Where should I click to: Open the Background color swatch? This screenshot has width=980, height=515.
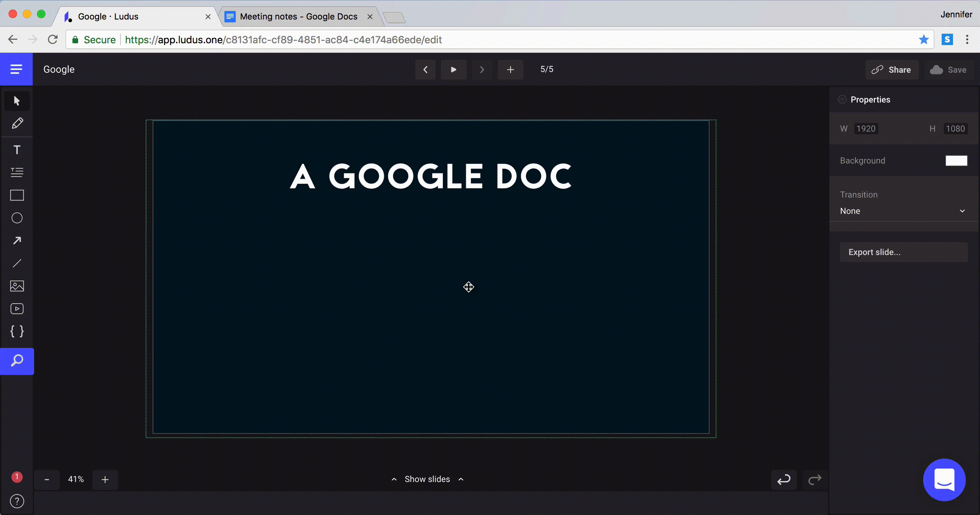956,161
